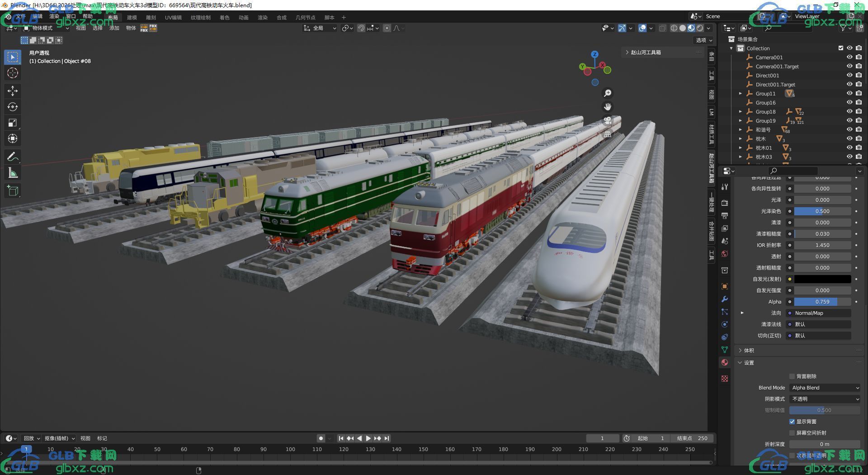Expand the Group18 tree item

pyautogui.click(x=741, y=112)
